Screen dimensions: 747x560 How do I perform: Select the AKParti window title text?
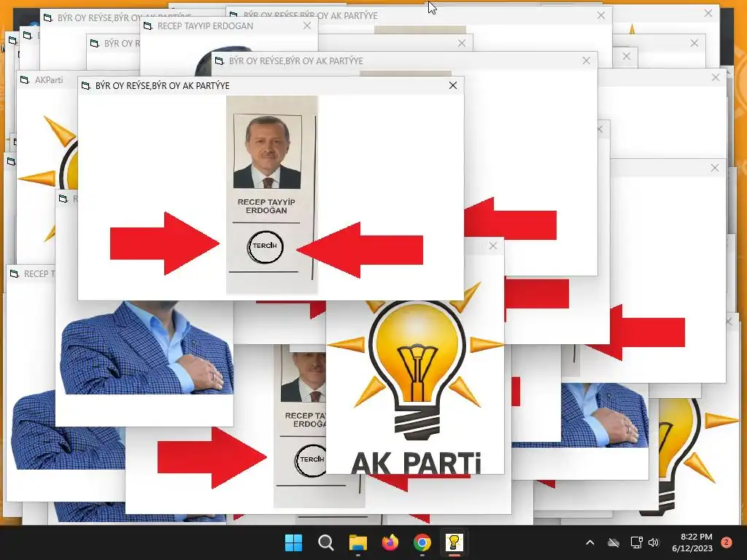coord(49,79)
